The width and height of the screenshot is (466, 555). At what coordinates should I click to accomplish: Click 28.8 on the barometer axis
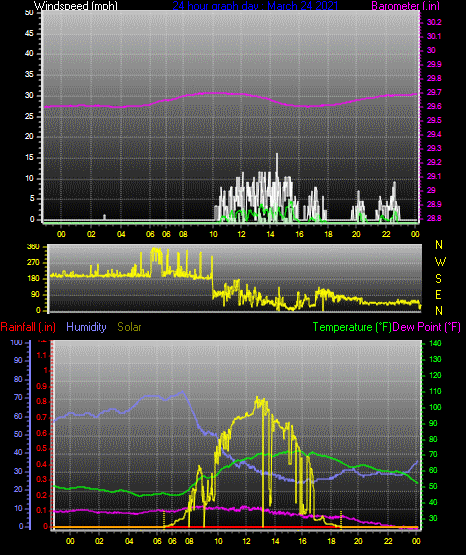click(434, 218)
